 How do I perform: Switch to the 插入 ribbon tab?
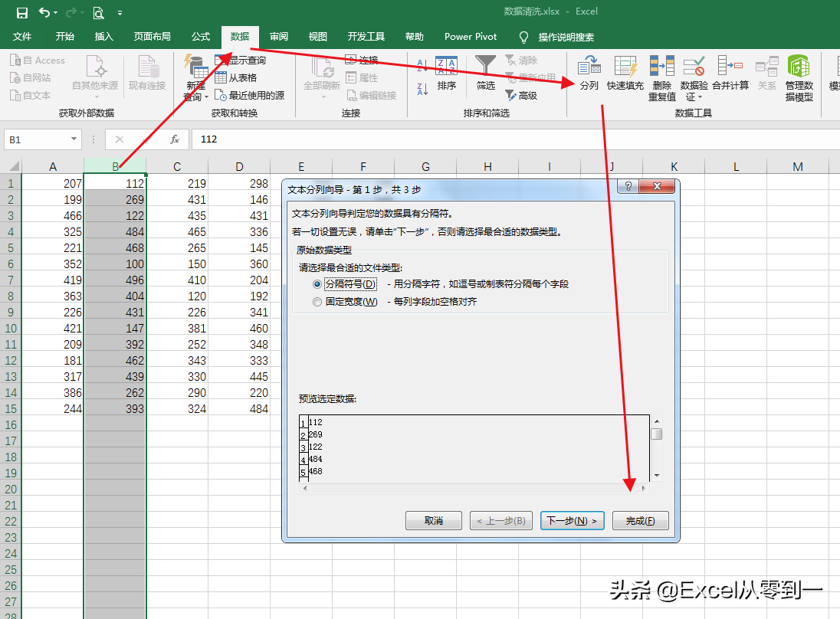(x=104, y=37)
